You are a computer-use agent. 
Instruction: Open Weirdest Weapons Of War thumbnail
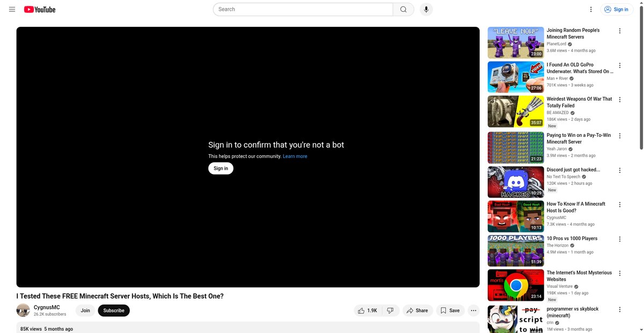[x=516, y=111]
